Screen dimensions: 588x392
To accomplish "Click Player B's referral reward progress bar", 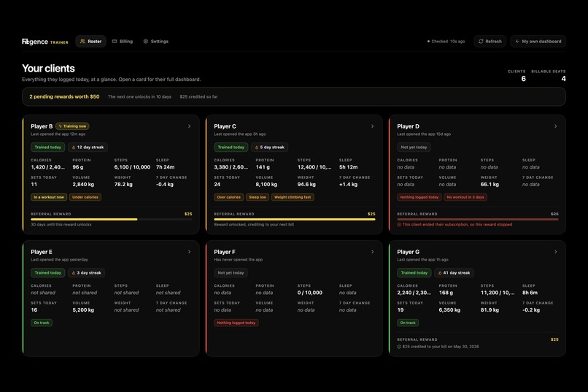I will pyautogui.click(x=112, y=219).
